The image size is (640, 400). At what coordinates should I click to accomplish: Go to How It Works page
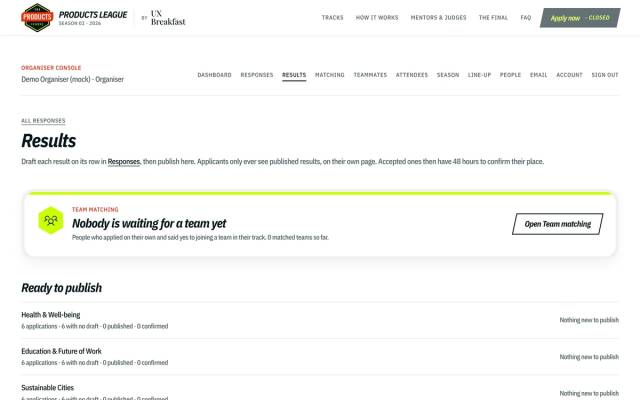pos(377,18)
